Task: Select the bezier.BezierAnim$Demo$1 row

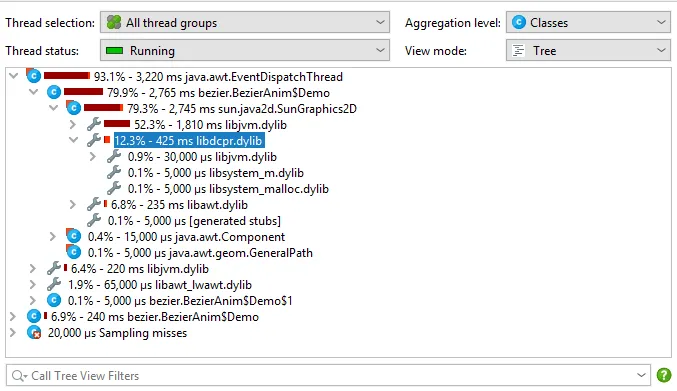Action: point(180,300)
